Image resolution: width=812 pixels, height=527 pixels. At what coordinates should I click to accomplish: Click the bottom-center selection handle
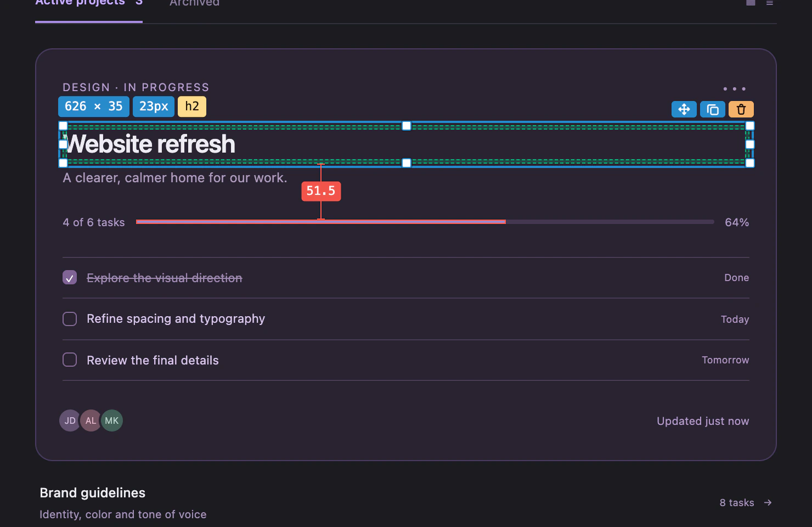(x=407, y=163)
